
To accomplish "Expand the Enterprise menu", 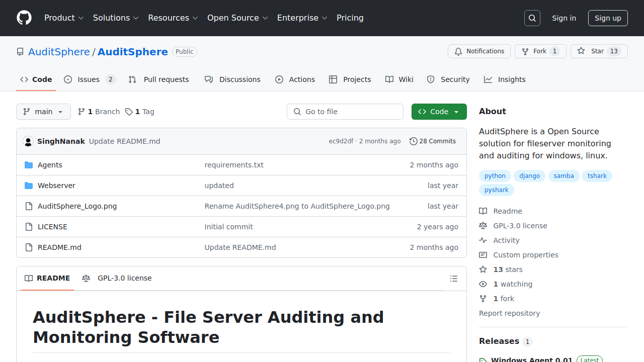I will [x=302, y=18].
